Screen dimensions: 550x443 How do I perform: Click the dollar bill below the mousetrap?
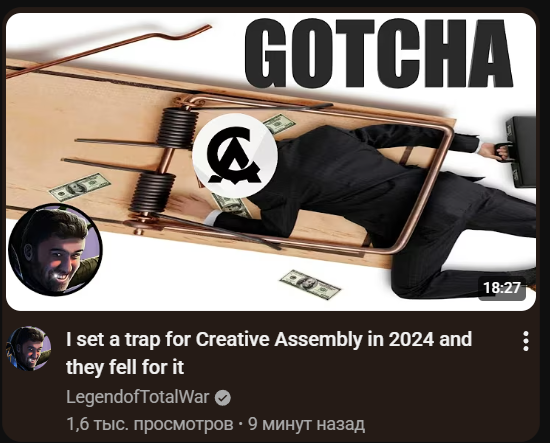[x=310, y=284]
